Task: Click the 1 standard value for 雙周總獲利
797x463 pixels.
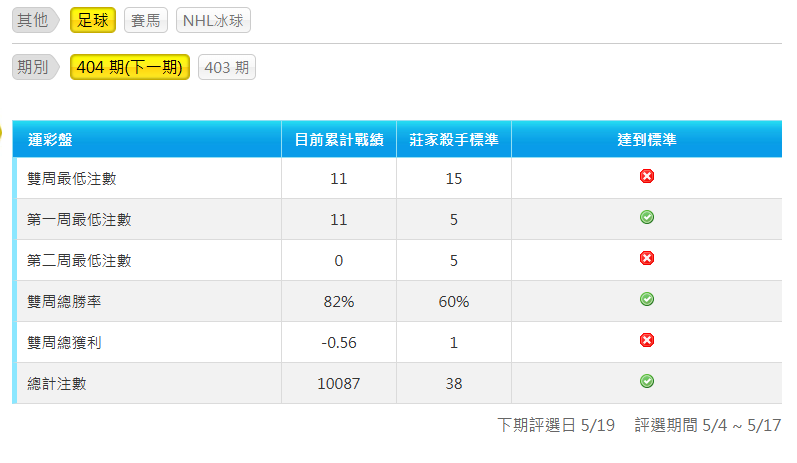Action: click(x=454, y=343)
